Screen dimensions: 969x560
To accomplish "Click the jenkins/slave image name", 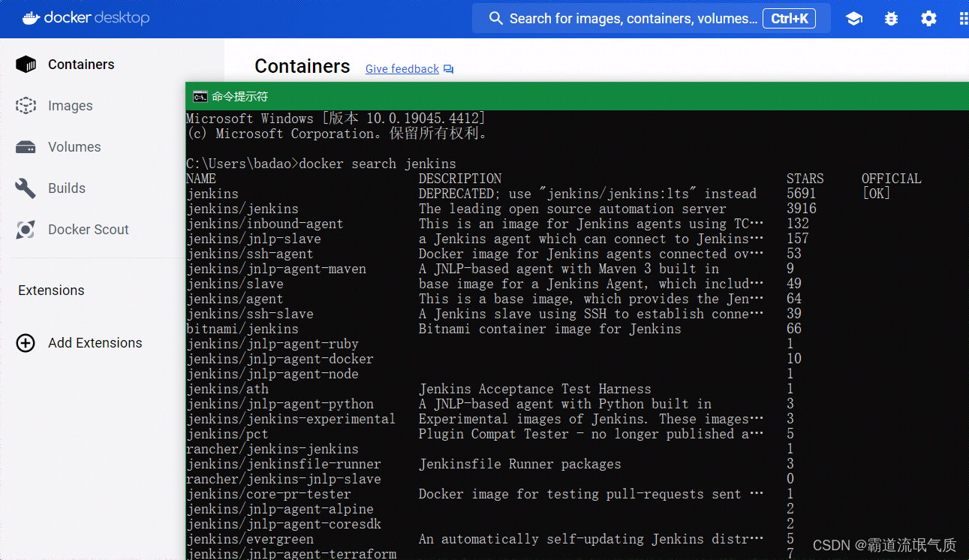I will point(235,284).
